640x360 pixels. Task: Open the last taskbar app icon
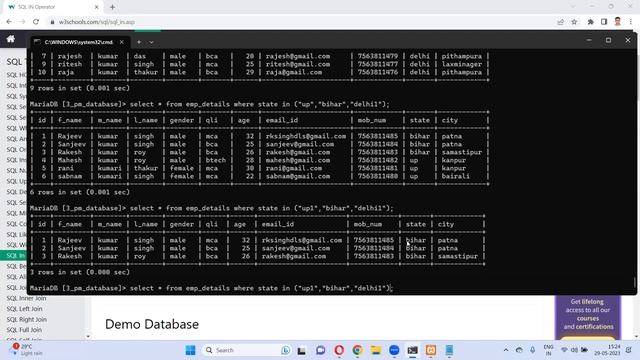click(449, 350)
